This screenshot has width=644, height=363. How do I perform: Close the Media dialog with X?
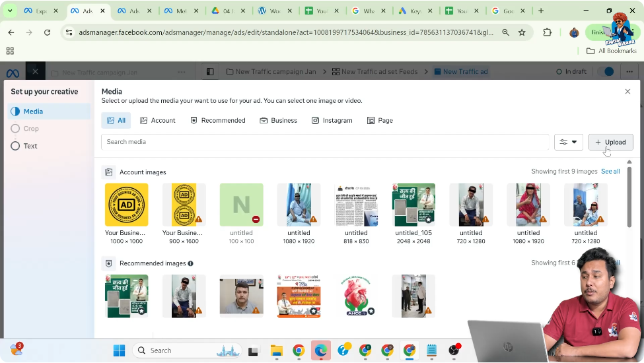pyautogui.click(x=627, y=92)
